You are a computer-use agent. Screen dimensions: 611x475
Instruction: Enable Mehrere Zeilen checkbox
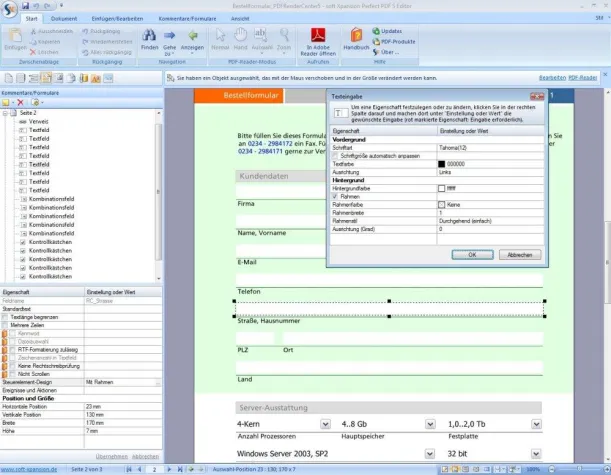tap(5, 325)
